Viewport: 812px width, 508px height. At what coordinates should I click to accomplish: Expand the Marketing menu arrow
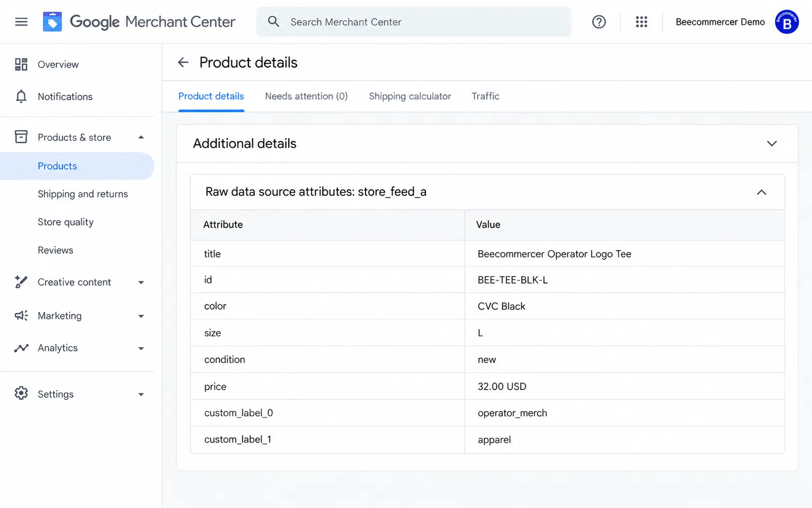(x=141, y=316)
